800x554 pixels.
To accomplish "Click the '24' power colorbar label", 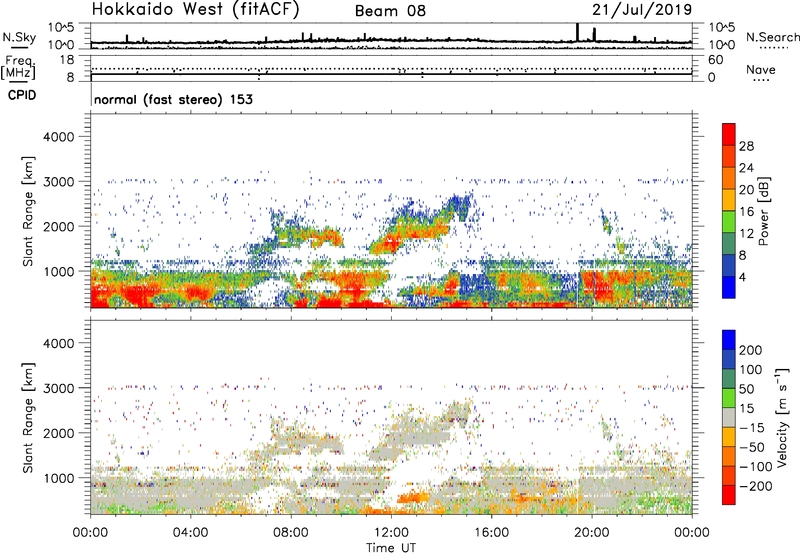I will click(746, 168).
